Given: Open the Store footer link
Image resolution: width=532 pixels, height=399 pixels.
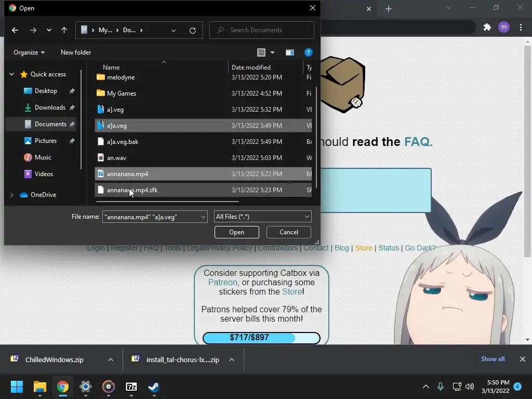Looking at the screenshot, I should (x=364, y=248).
